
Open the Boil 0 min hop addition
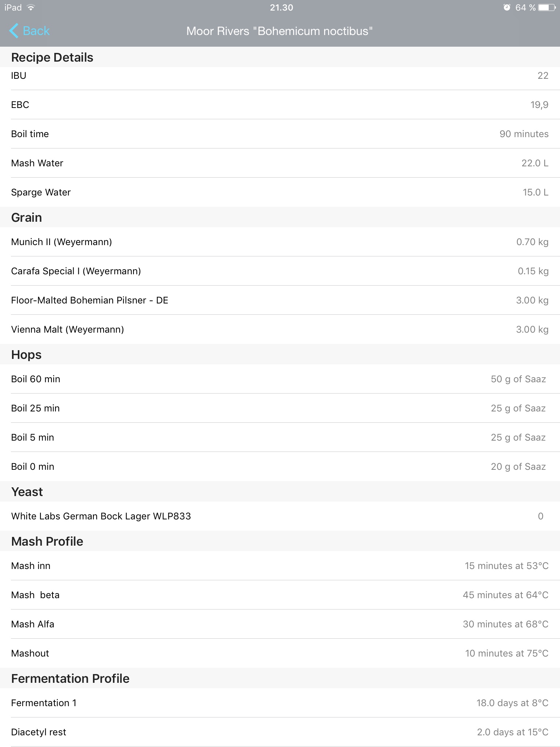(x=280, y=467)
